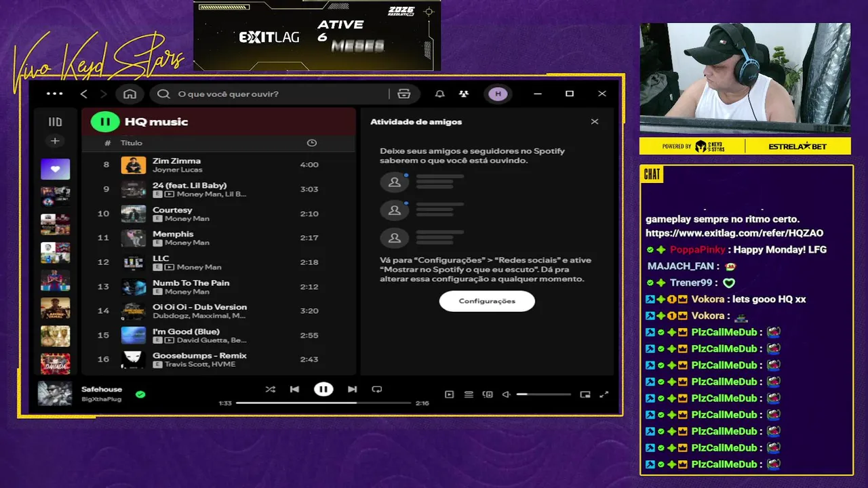Close the Atividade de amigos panel
Image resolution: width=868 pixels, height=488 pixels.
[x=595, y=122]
